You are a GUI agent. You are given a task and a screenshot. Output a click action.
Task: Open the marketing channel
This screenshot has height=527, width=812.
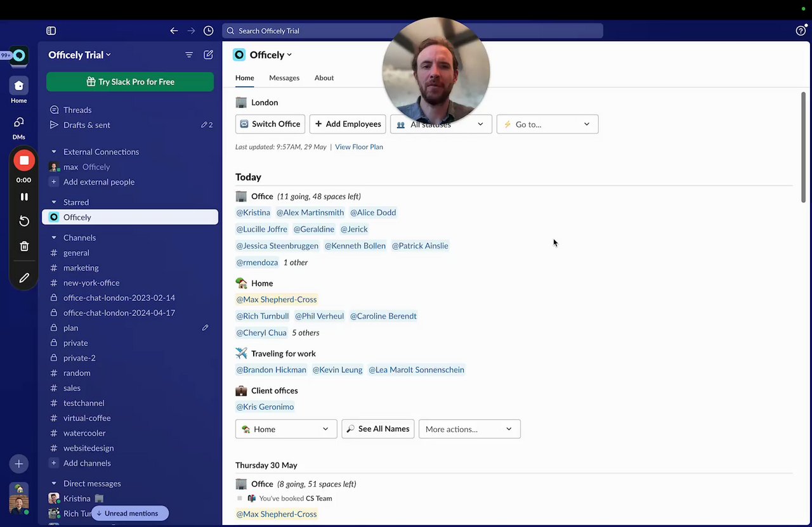click(130, 268)
